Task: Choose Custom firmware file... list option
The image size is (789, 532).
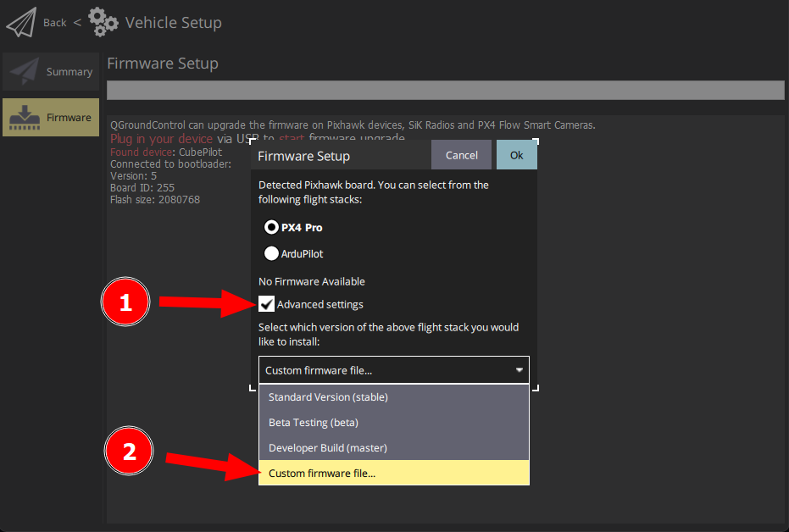Action: pyautogui.click(x=393, y=474)
